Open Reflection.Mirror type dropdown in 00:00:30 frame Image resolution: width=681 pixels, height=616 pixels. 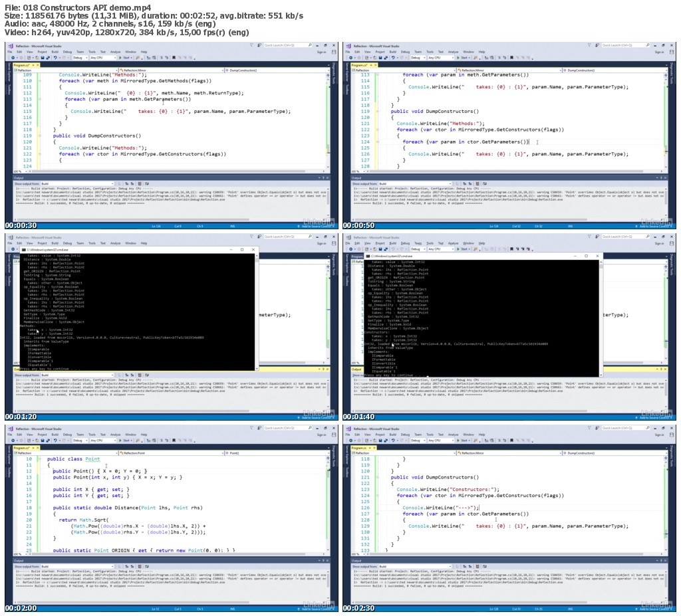click(x=172, y=70)
